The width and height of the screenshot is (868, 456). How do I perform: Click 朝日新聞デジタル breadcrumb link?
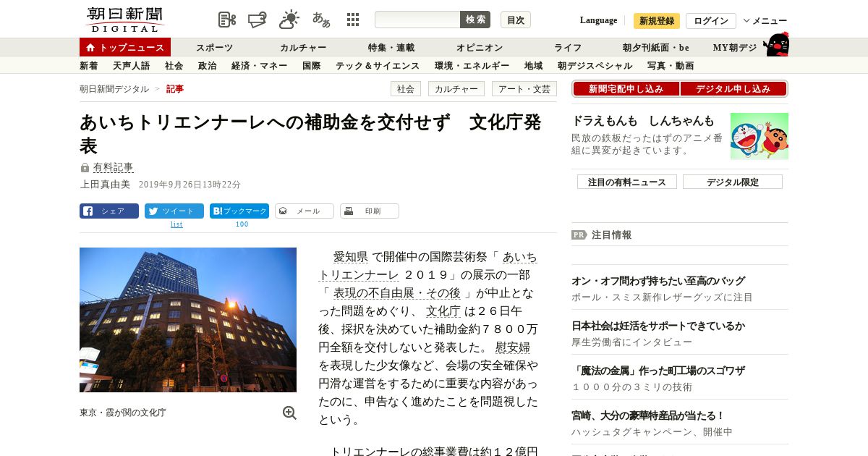114,89
